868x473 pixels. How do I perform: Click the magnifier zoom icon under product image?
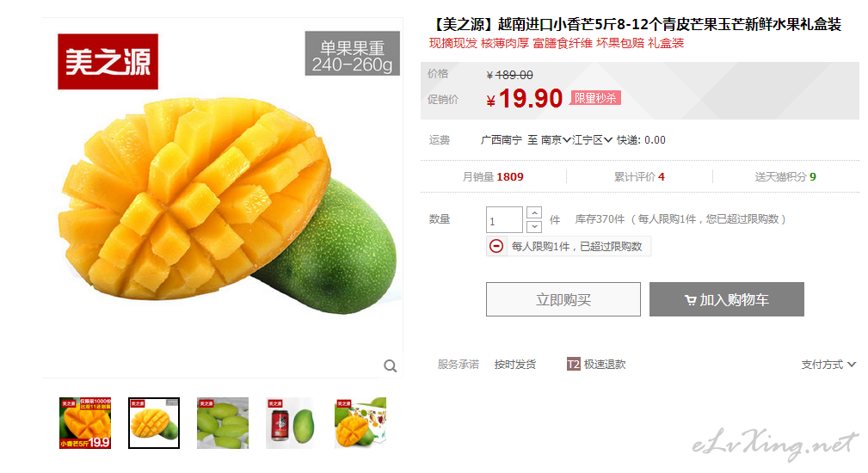[x=391, y=365]
